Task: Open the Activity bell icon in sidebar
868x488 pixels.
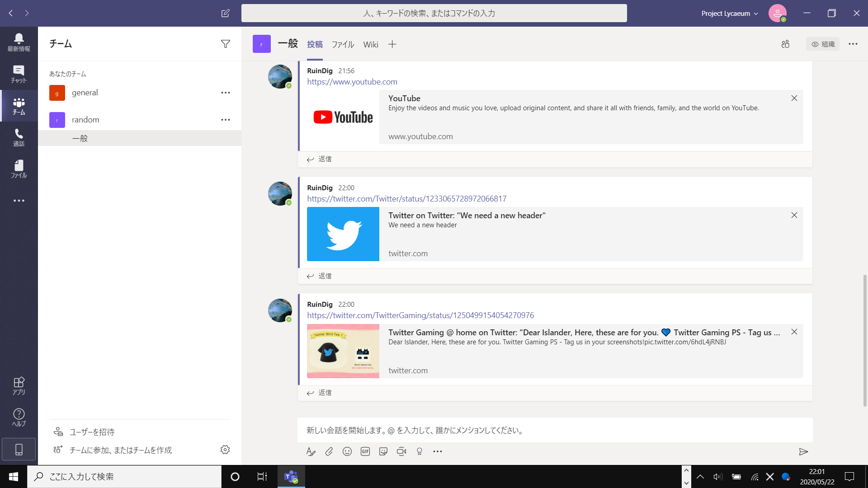Action: (x=19, y=42)
